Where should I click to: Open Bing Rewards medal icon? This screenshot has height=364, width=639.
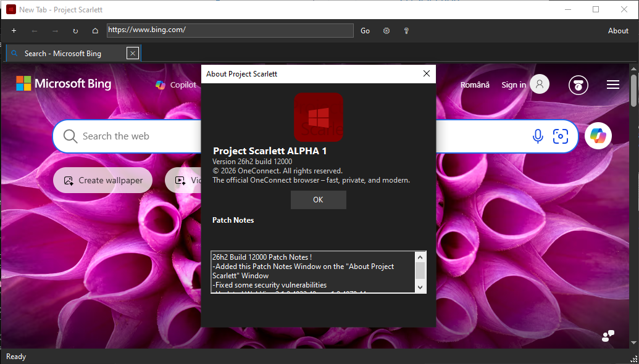(578, 85)
